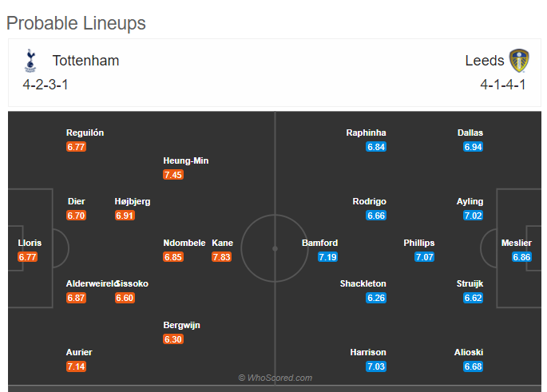547x392 pixels.
Task: Click Bergwijn's 6.30 rating badge
Action: [173, 339]
